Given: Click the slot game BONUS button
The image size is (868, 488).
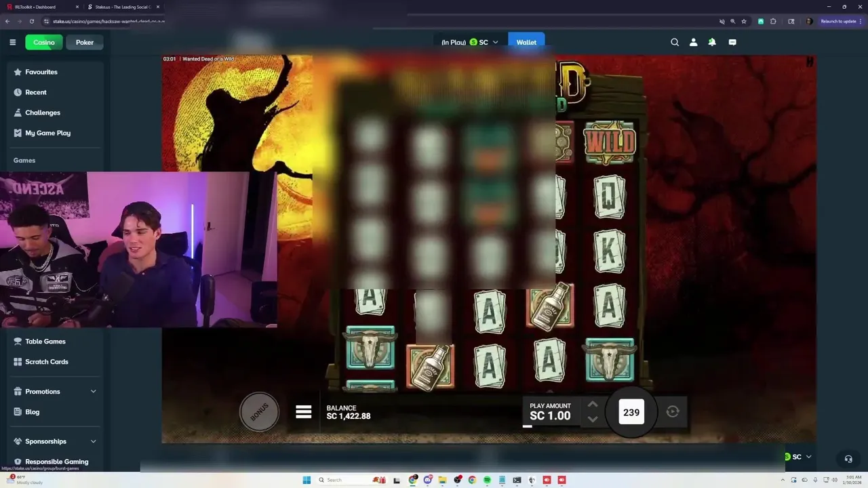Looking at the screenshot, I should [259, 411].
